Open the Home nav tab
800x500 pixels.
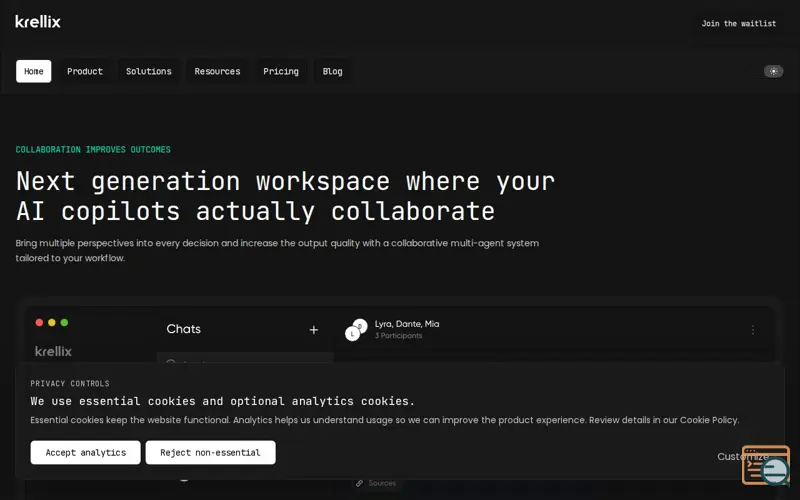pyautogui.click(x=34, y=71)
